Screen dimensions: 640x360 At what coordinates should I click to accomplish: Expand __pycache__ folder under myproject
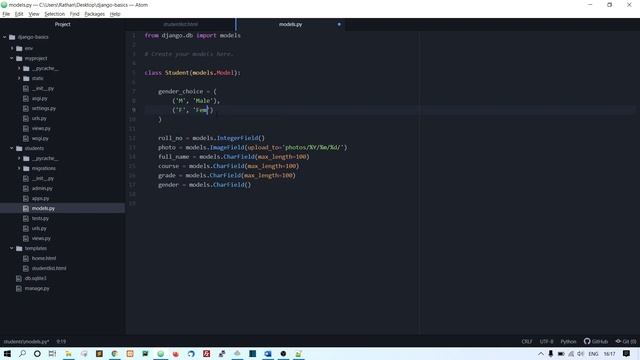click(19, 68)
